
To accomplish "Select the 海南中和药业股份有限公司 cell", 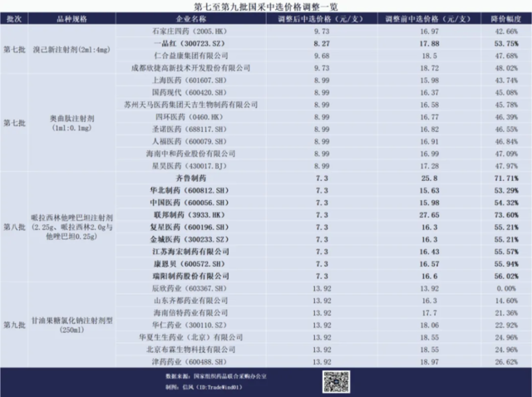I will point(190,154).
